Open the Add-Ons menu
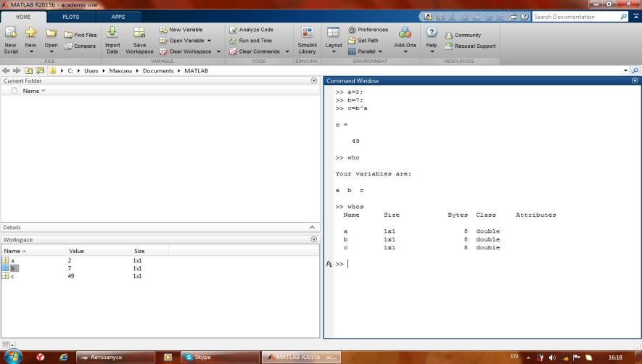 pos(405,40)
